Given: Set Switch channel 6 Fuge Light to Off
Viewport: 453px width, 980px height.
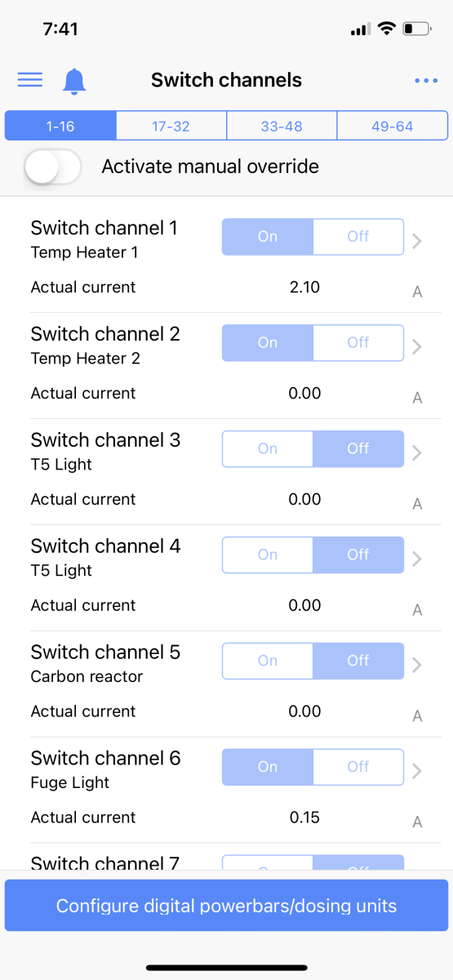Looking at the screenshot, I should pos(358,768).
